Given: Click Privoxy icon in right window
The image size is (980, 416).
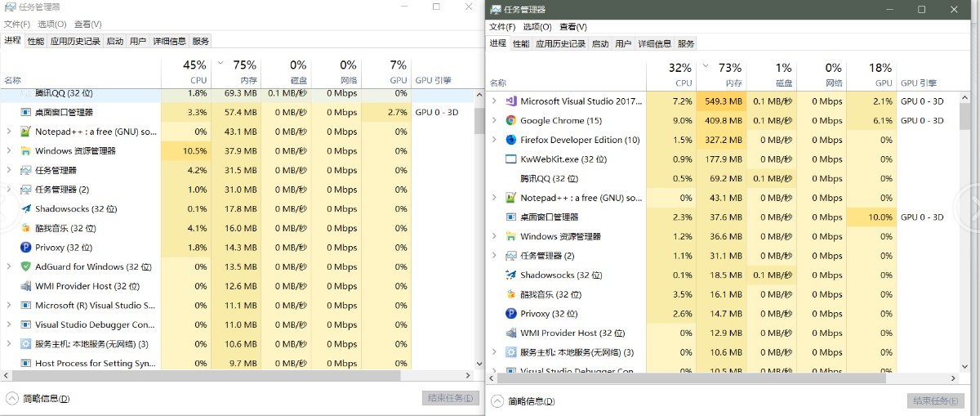Looking at the screenshot, I should [511, 314].
